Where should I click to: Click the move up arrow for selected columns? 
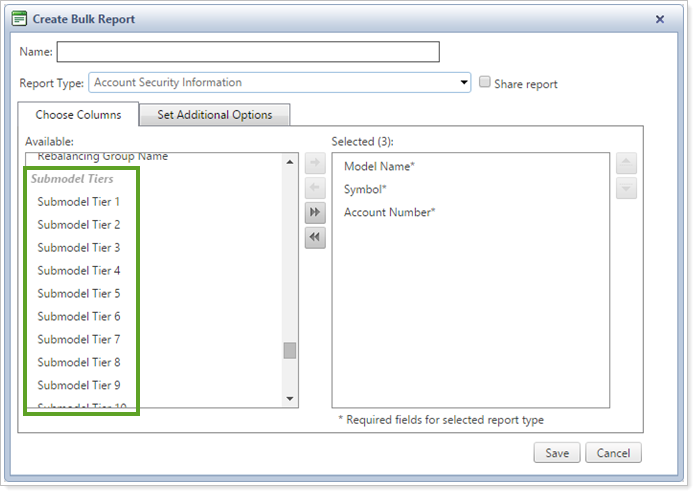click(626, 163)
